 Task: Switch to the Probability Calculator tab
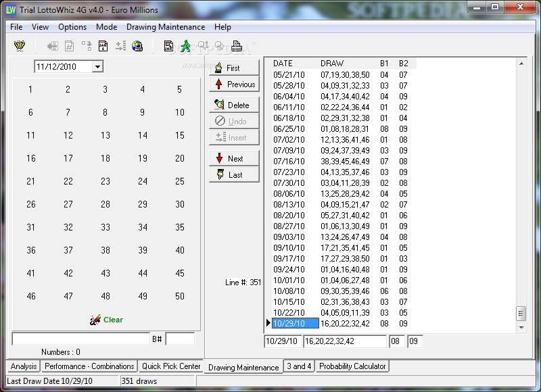point(352,366)
